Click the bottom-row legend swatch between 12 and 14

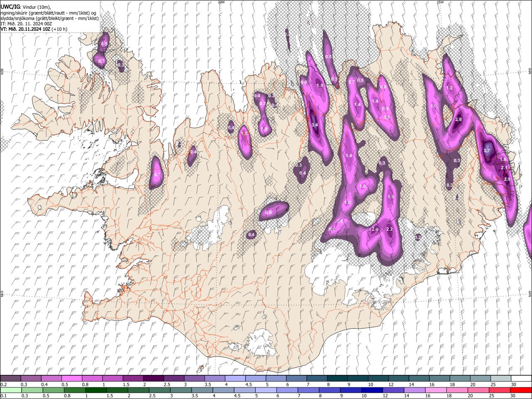click(393, 390)
